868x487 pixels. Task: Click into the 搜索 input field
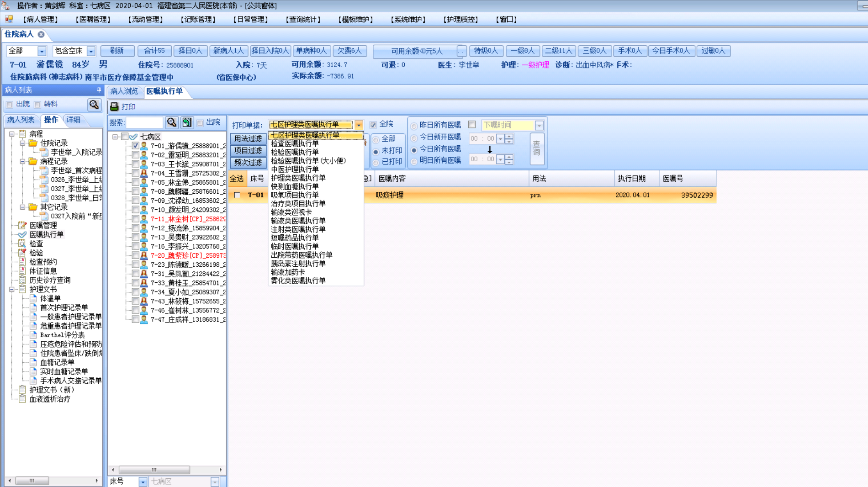[144, 122]
